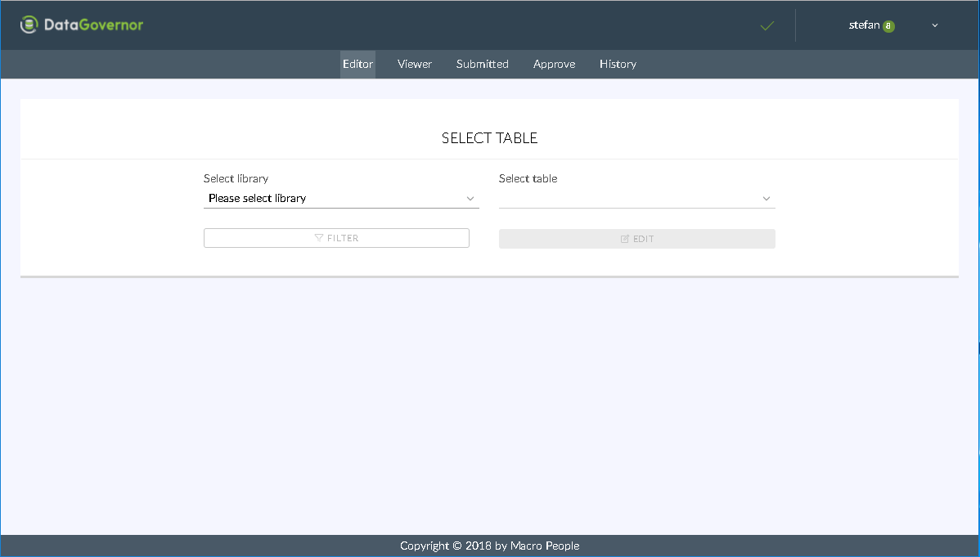
Task: Click the Macro People copyright footer text
Action: coord(489,546)
